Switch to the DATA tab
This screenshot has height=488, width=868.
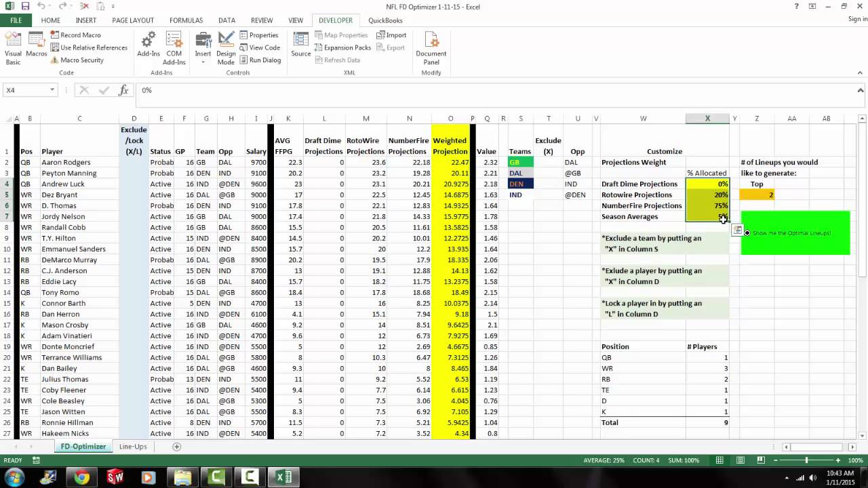(x=226, y=20)
